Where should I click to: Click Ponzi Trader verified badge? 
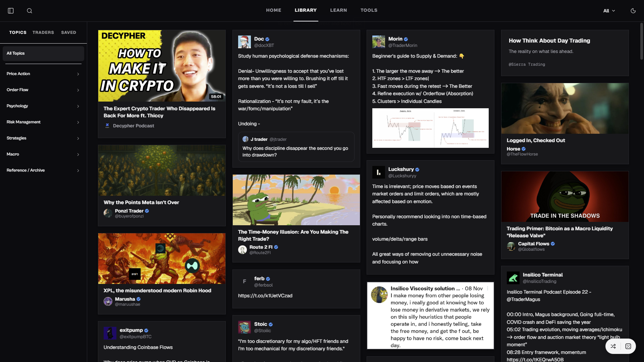pyautogui.click(x=147, y=211)
